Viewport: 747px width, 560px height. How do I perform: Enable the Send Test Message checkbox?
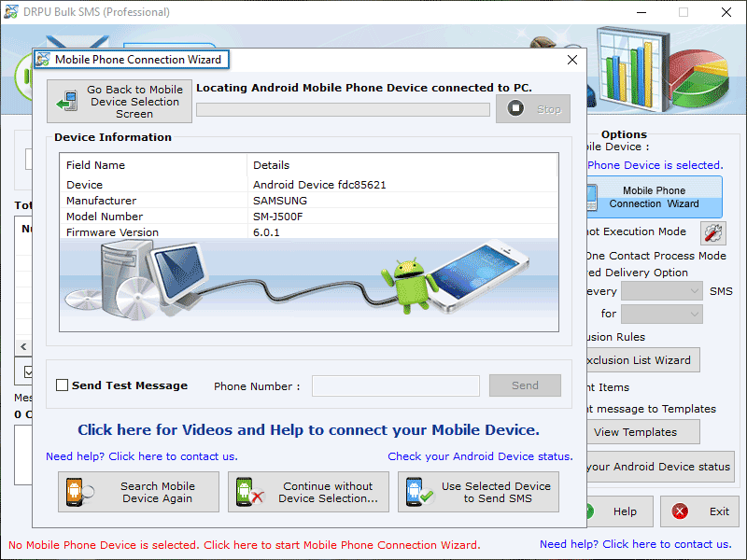tap(62, 385)
